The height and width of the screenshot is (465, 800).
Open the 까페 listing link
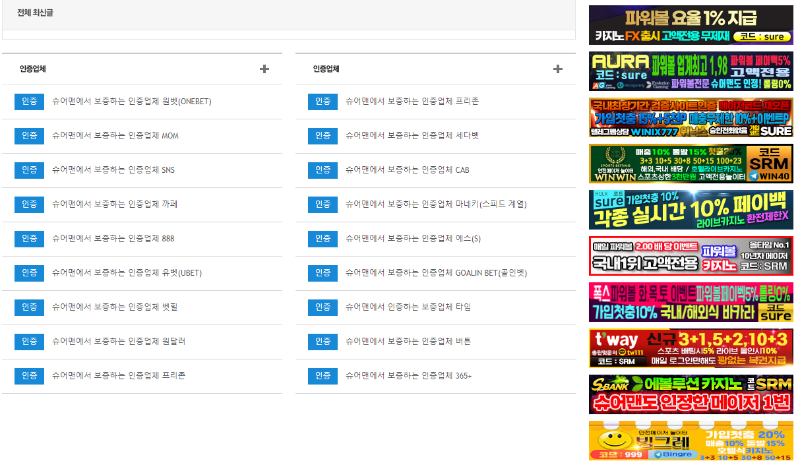pos(114,205)
